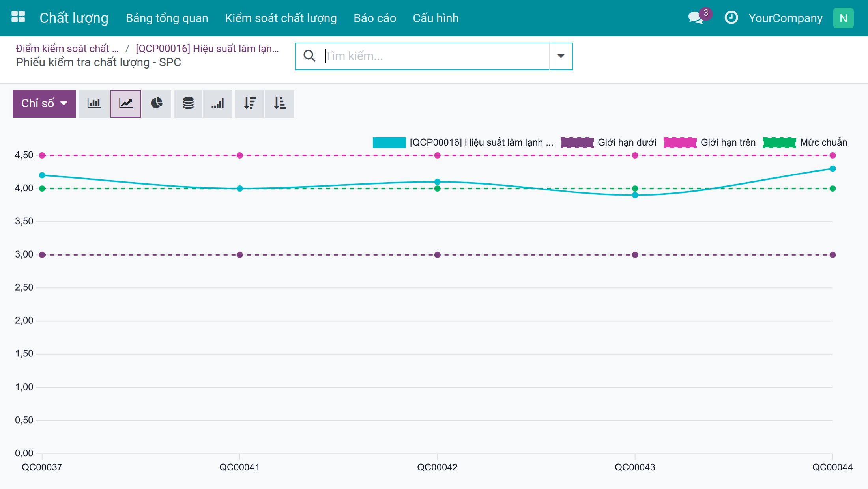
Task: Go back to Điểm kiểm soát chất breadcrumb
Action: coord(67,49)
